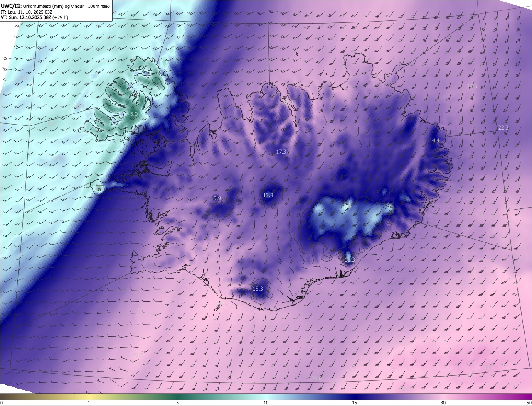532x406 pixels.
Task: Click the 22.3 value label offshore east
Action: [503, 128]
